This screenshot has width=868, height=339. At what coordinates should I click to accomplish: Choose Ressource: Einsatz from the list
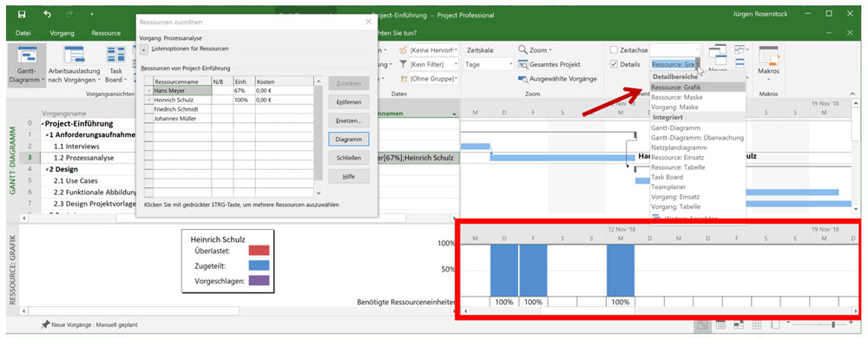(698, 157)
